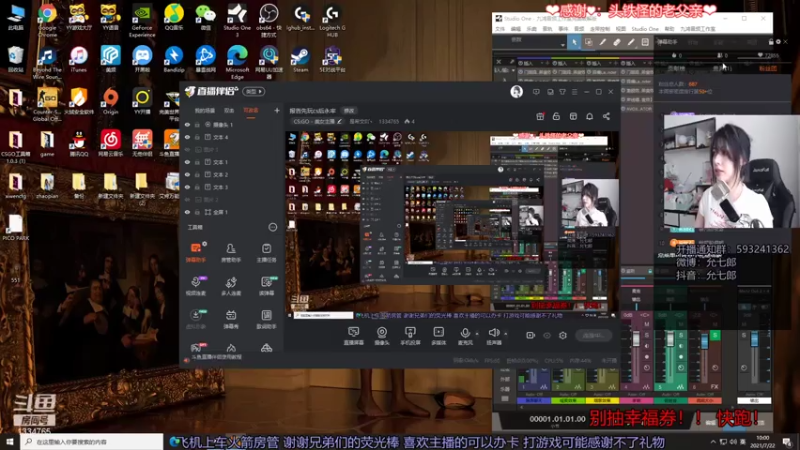
Task: Add a 多媒体 multimedia source
Action: [438, 336]
